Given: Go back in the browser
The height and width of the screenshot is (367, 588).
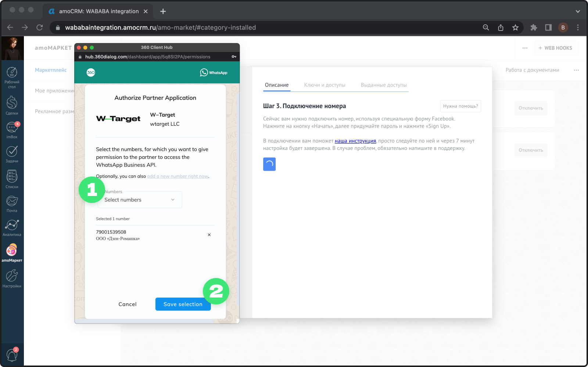Looking at the screenshot, I should coord(10,27).
